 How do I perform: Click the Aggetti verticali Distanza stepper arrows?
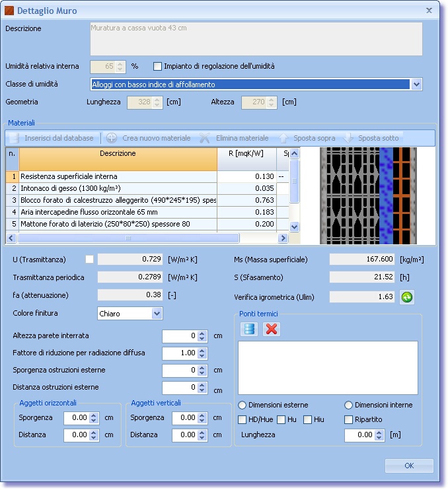(x=202, y=435)
